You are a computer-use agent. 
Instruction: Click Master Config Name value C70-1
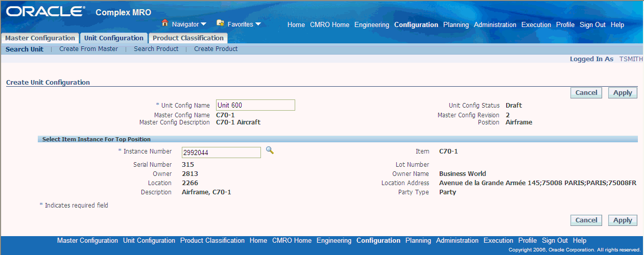(x=225, y=115)
